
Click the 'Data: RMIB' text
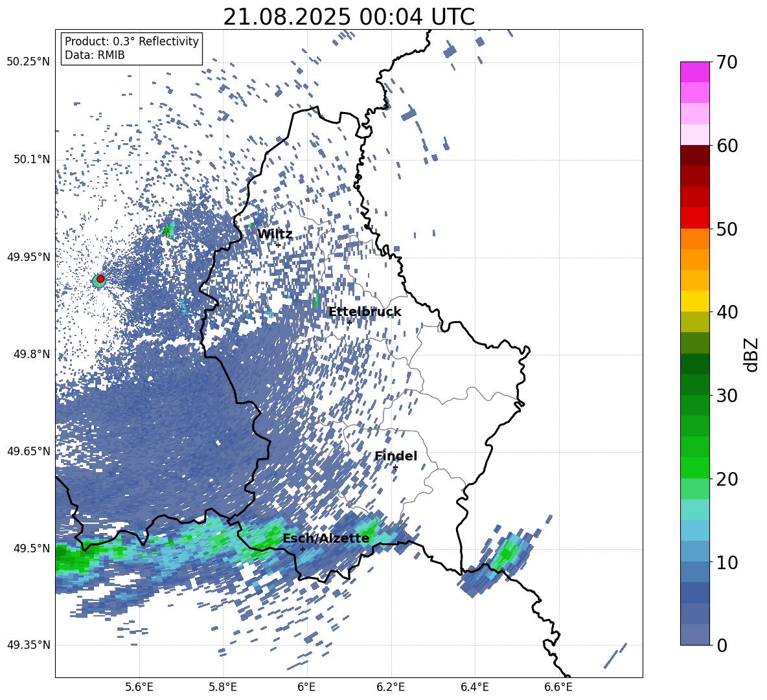click(x=95, y=55)
